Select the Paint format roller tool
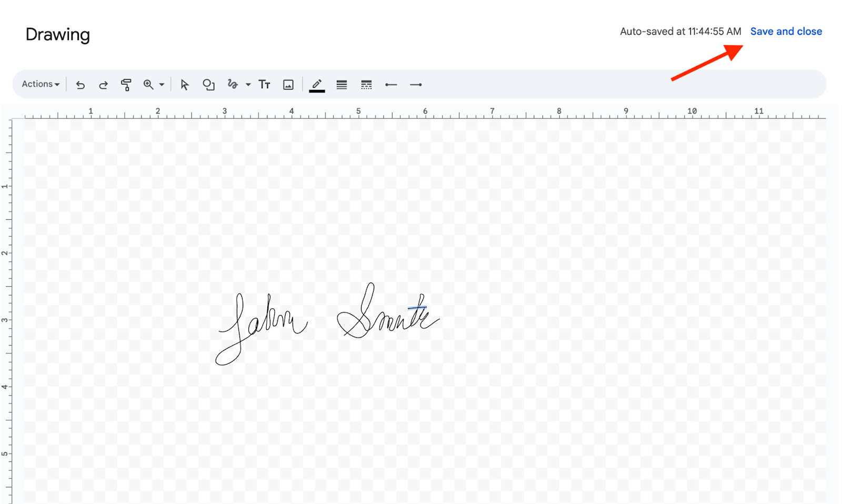Image resolution: width=842 pixels, height=504 pixels. click(126, 85)
